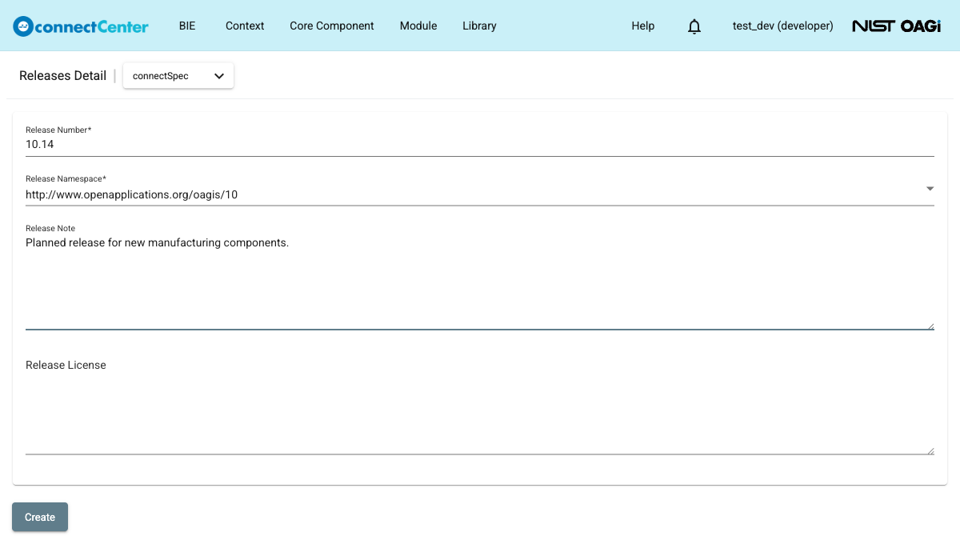Click the Release Number field
Screen dimensions: 960x560
[480, 145]
